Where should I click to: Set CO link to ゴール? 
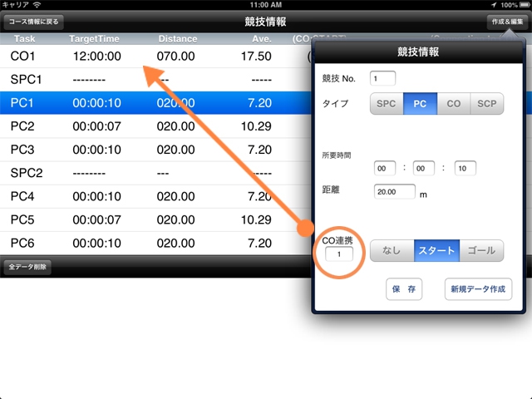482,249
